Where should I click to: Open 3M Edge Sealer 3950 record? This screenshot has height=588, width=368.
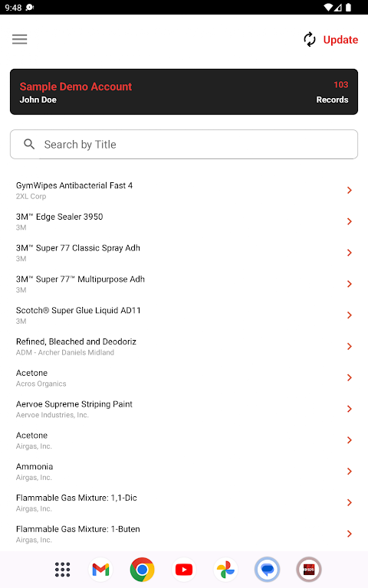184,221
